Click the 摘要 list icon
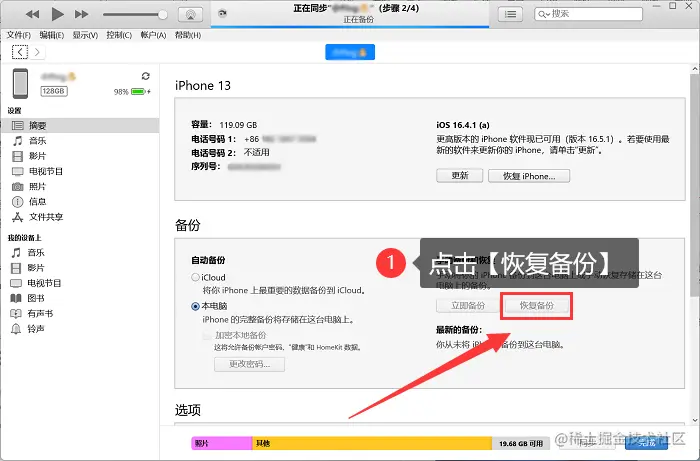The width and height of the screenshot is (700, 461). 17,125
